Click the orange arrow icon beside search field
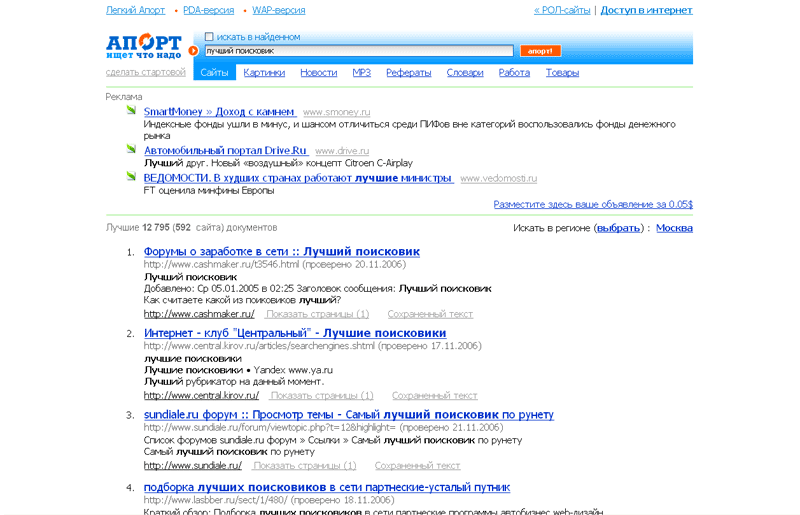Screen dimensions: 800x515 point(193,51)
